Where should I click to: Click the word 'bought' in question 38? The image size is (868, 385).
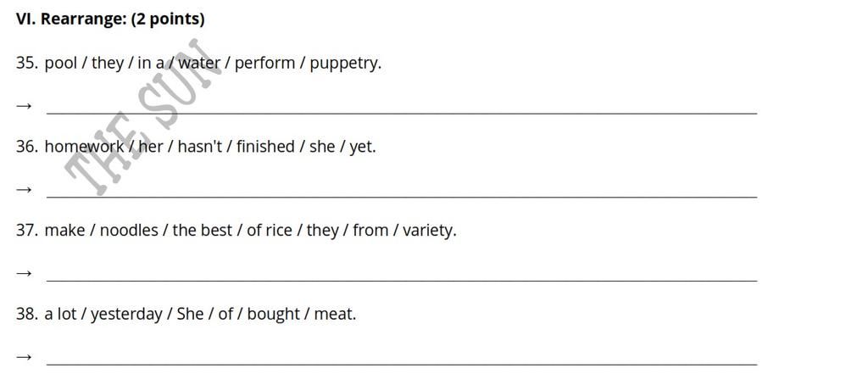pos(274,315)
